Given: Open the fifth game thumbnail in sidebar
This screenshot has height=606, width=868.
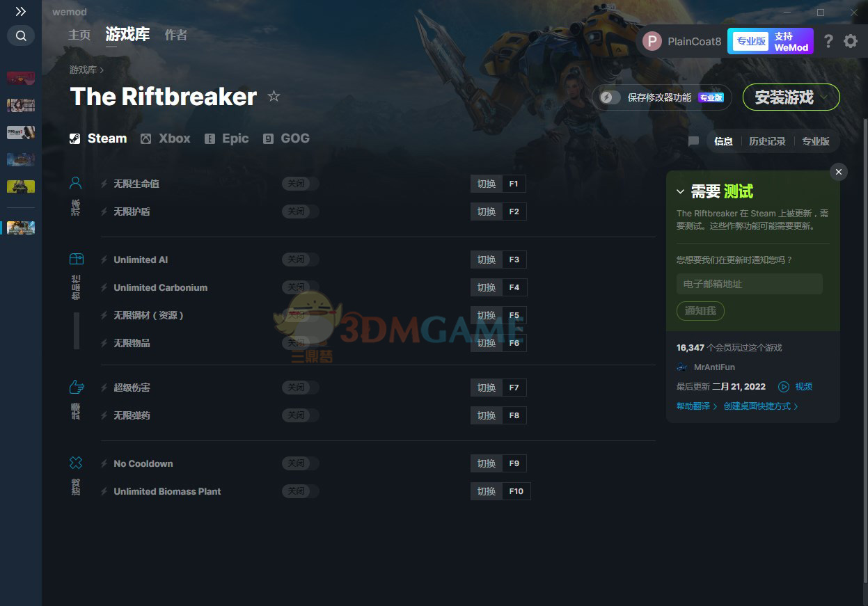Looking at the screenshot, I should [x=21, y=186].
